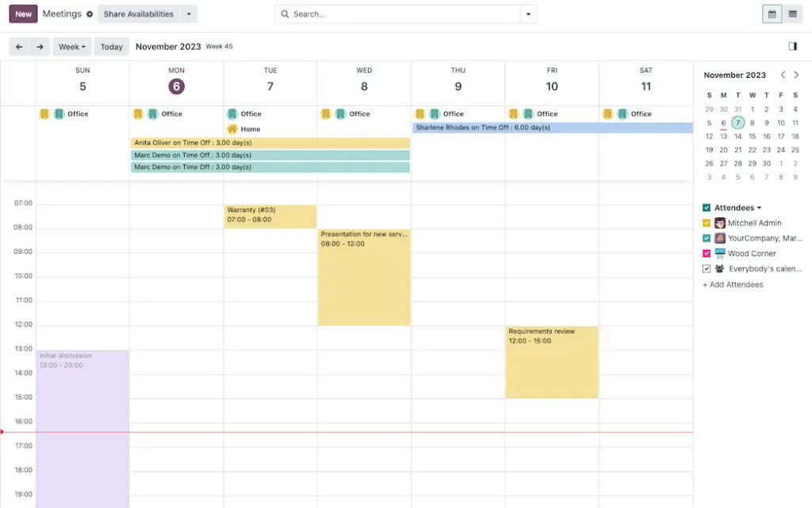The height and width of the screenshot is (508, 812).
Task: Toggle the Everybody's calendars checkbox
Action: (x=706, y=268)
